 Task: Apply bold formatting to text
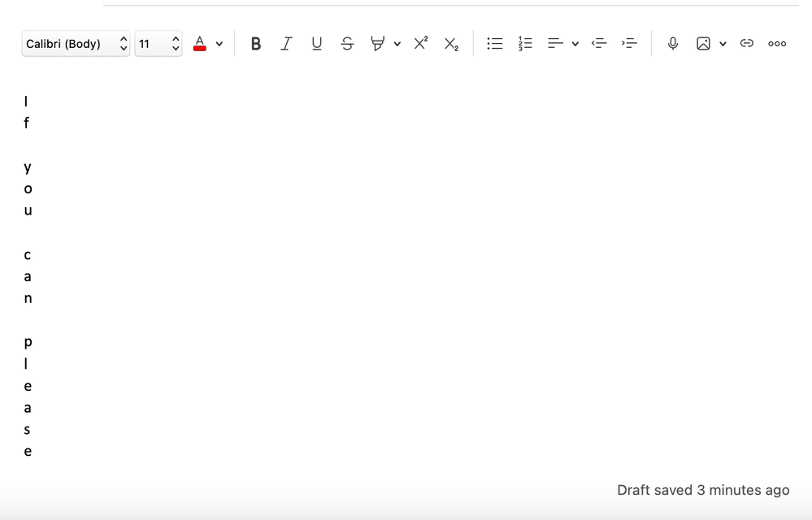point(255,43)
